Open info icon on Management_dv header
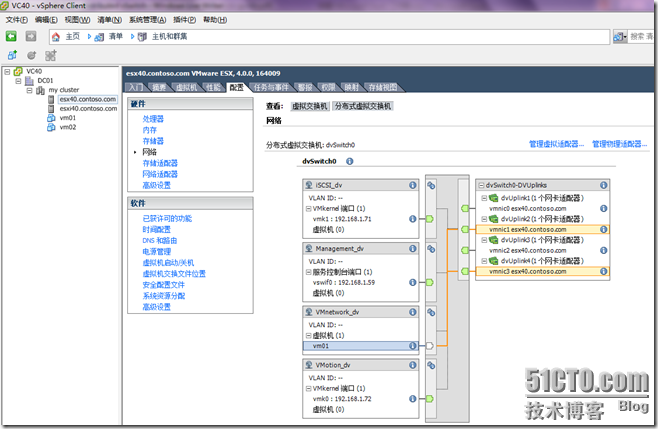The width and height of the screenshot is (658, 429). tap(413, 249)
